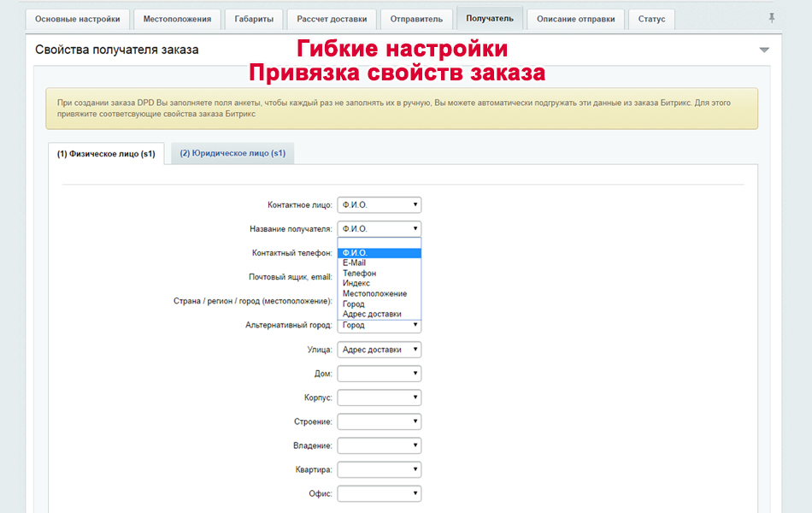Open the Квартира dropdown
The width and height of the screenshot is (812, 513).
379,469
